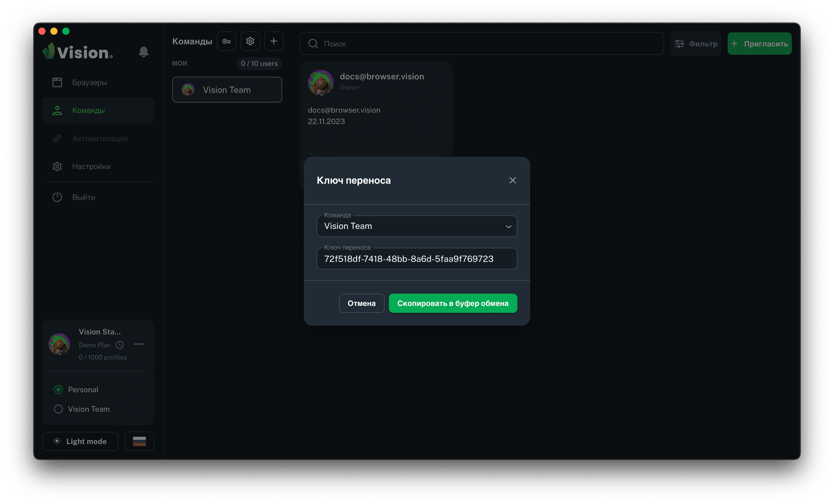Click Скопировать в буфер обмена button
Image resolution: width=834 pixels, height=504 pixels.
[453, 303]
